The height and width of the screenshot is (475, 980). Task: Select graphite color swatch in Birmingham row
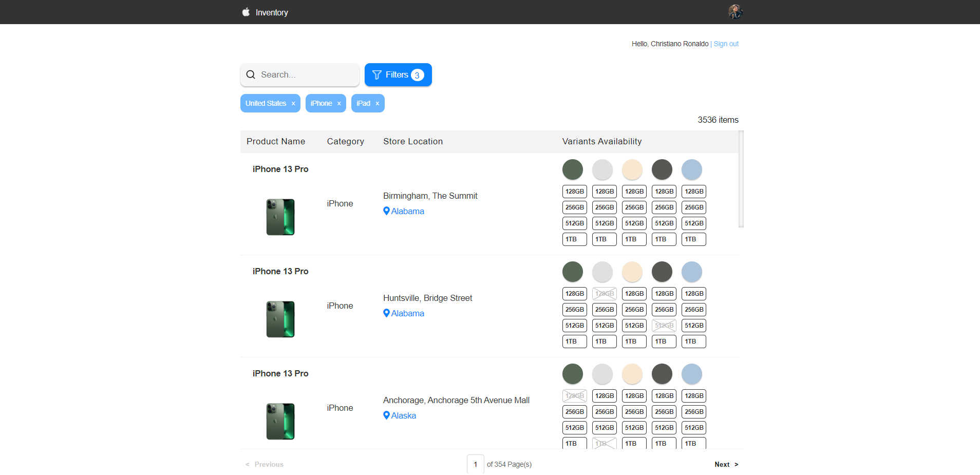point(662,169)
